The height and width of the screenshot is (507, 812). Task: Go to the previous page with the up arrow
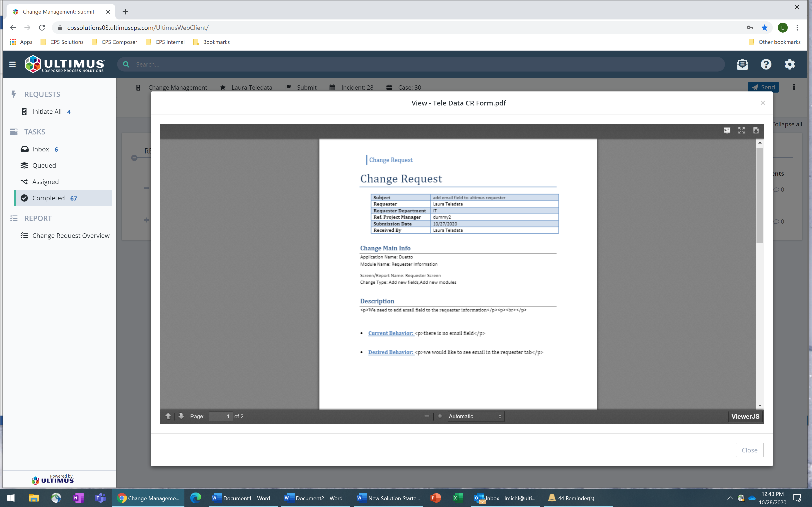pos(168,416)
